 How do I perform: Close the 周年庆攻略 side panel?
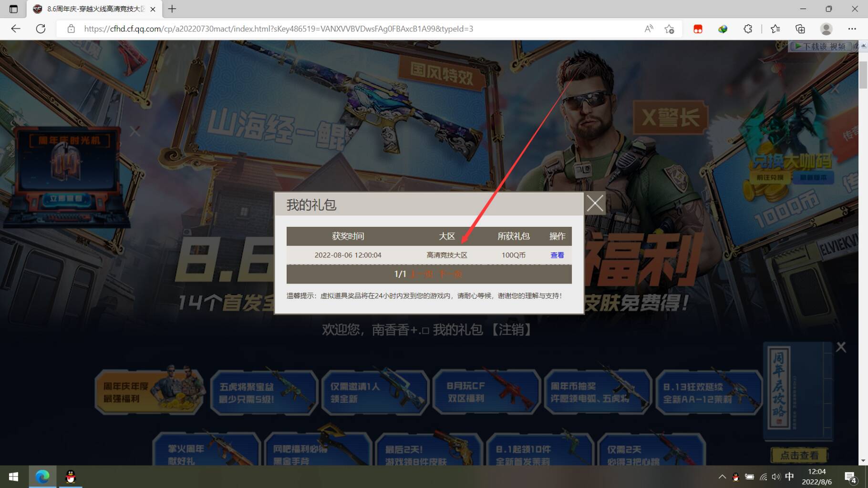(x=841, y=347)
